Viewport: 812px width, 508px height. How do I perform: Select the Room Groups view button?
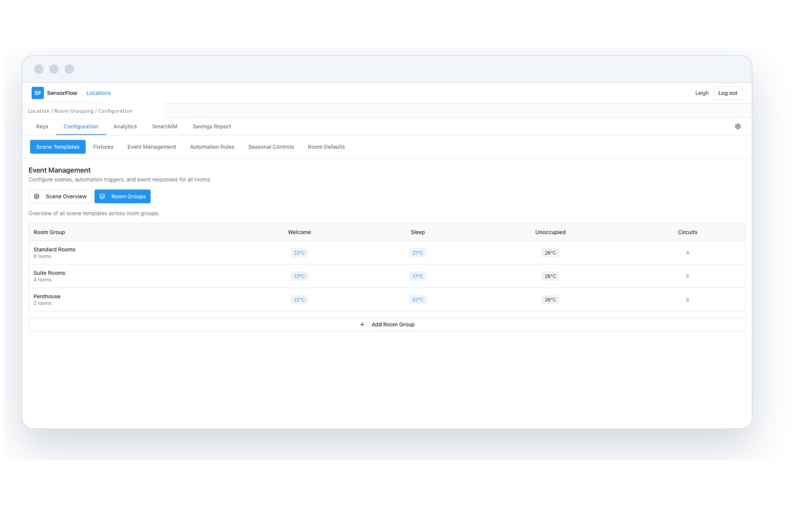click(123, 196)
